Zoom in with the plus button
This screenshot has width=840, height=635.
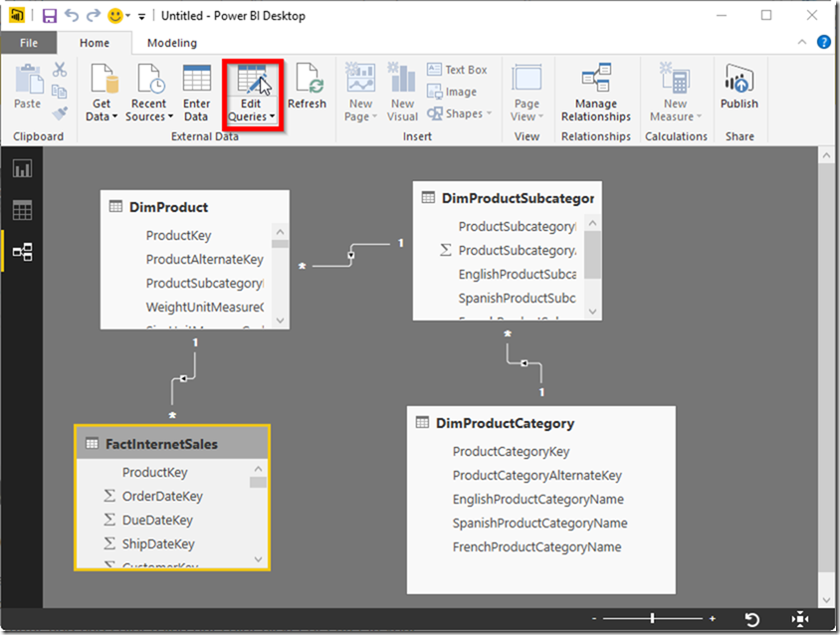(712, 618)
